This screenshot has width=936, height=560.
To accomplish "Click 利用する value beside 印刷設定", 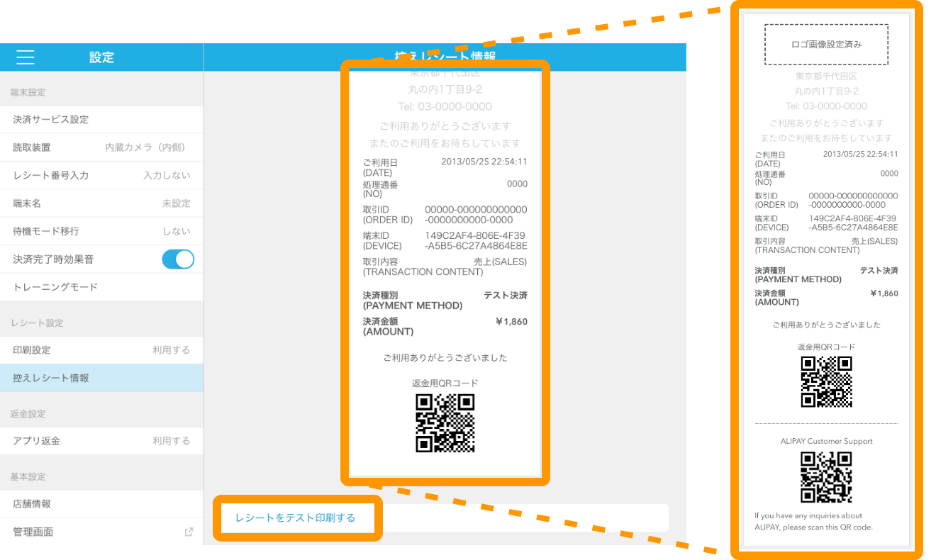I will [x=172, y=350].
